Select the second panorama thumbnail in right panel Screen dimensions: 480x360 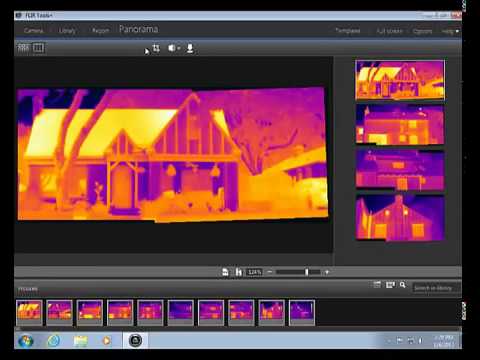pyautogui.click(x=400, y=125)
